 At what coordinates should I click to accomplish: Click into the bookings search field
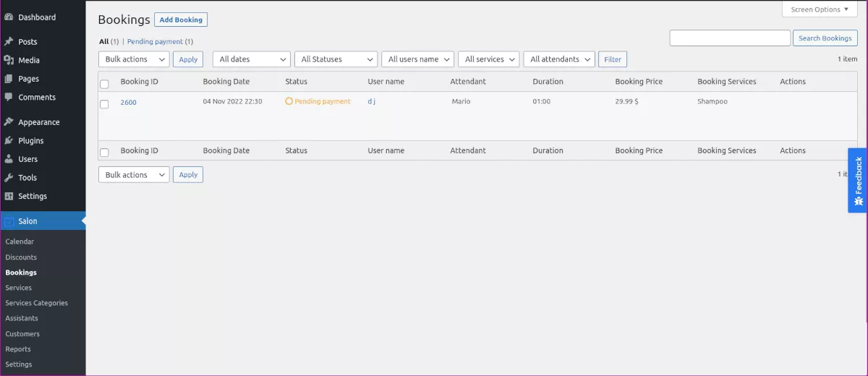coord(730,38)
